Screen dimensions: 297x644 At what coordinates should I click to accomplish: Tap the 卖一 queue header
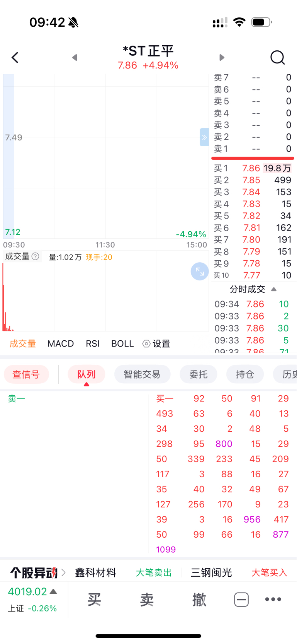click(17, 398)
